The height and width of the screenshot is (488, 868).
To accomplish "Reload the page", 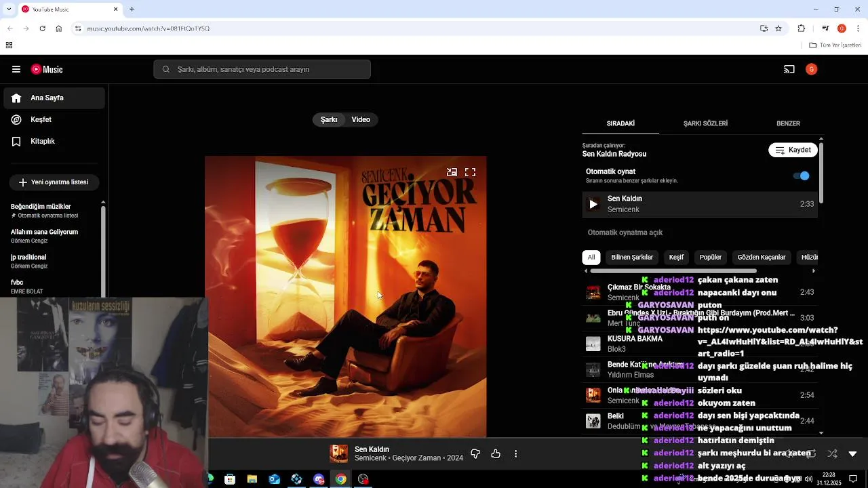I will click(42, 28).
